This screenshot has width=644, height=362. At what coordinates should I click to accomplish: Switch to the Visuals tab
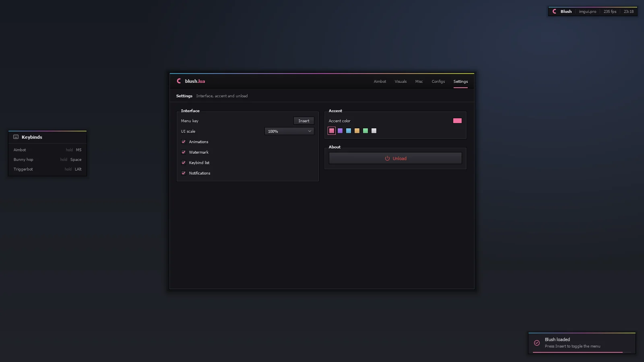[x=400, y=81]
